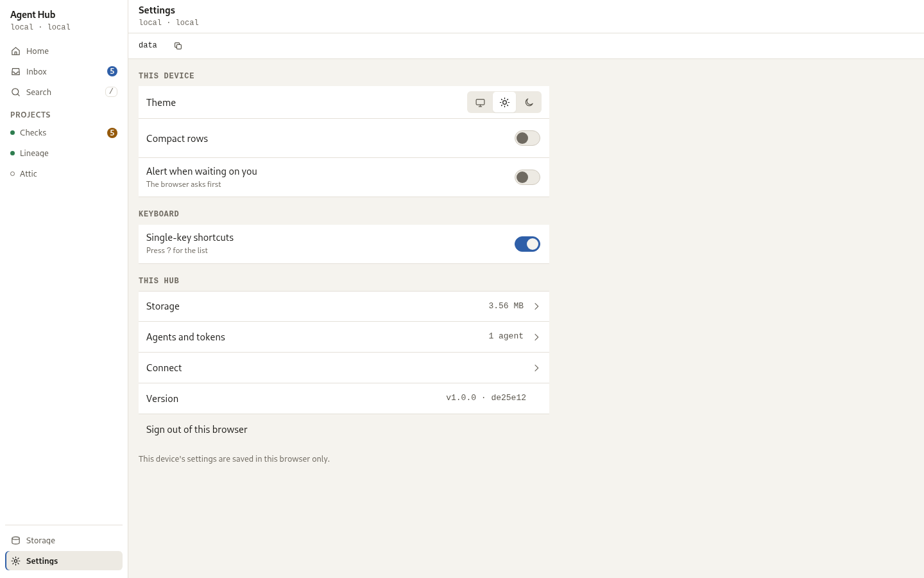Click the green status dot beside Checks
The width and height of the screenshot is (924, 578).
[x=12, y=133]
